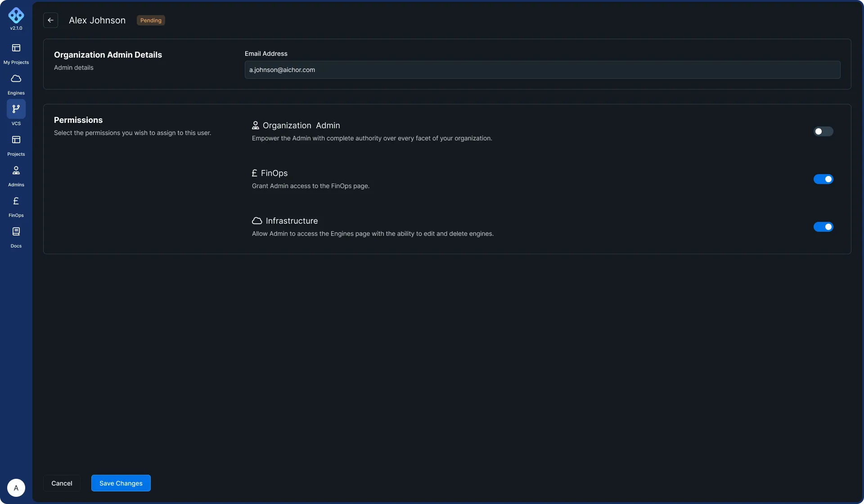The width and height of the screenshot is (864, 504).
Task: Turn off the Infrastructure permission toggle
Action: (823, 227)
